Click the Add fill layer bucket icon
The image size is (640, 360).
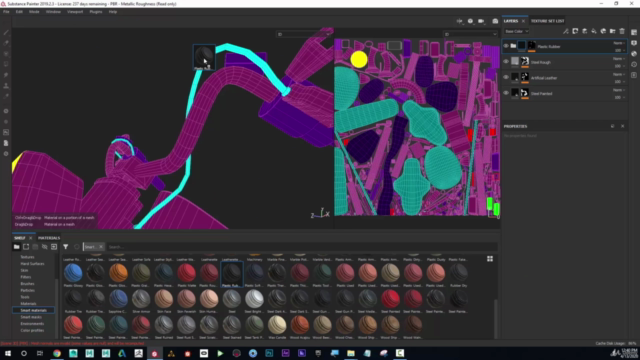[x=594, y=31]
